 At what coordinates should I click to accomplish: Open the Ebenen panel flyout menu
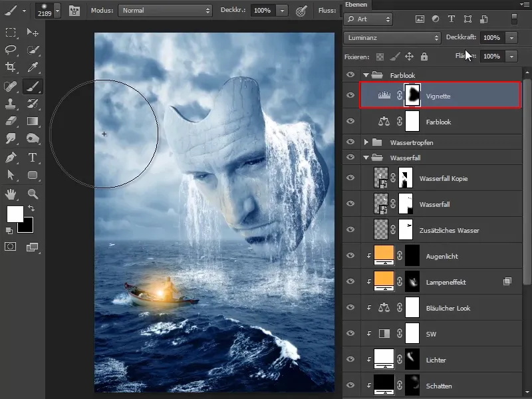point(525,4)
